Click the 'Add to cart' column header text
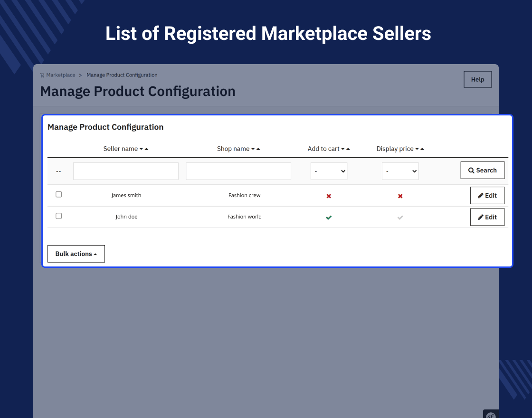Screen dimensions: 532x418 323,149
